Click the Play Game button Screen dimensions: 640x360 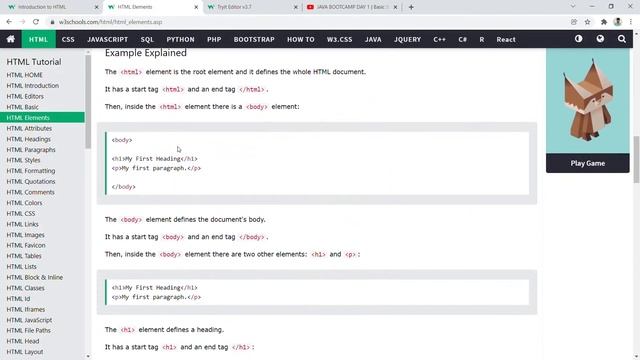[x=588, y=163]
